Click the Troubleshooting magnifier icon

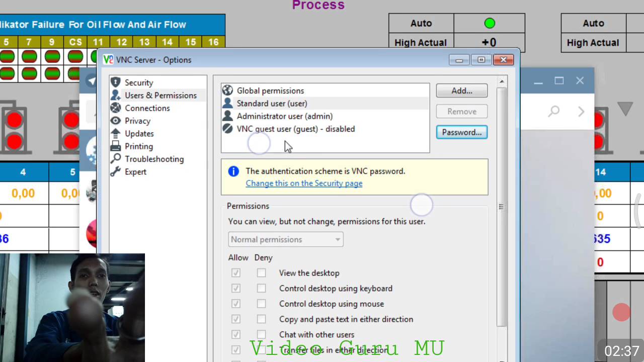116,159
